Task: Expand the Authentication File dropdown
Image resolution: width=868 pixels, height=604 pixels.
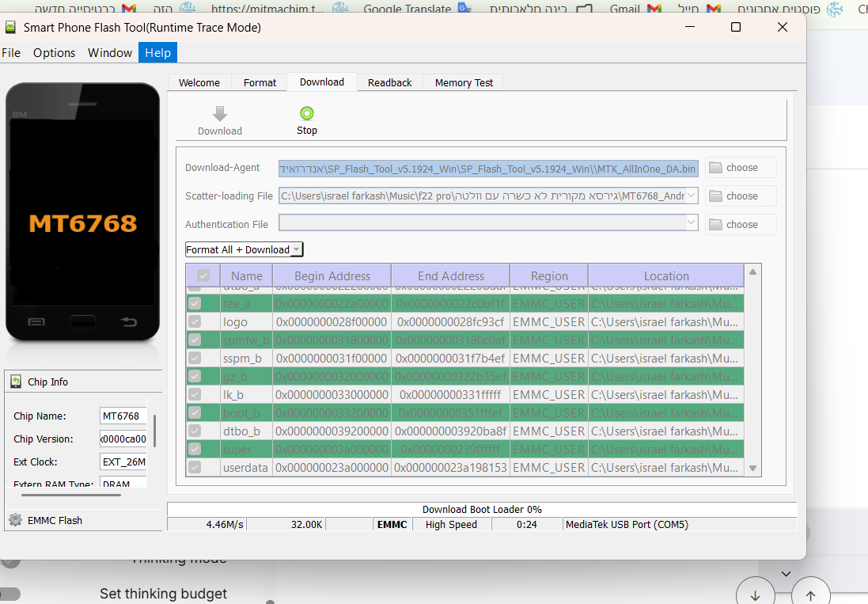Action: (692, 222)
